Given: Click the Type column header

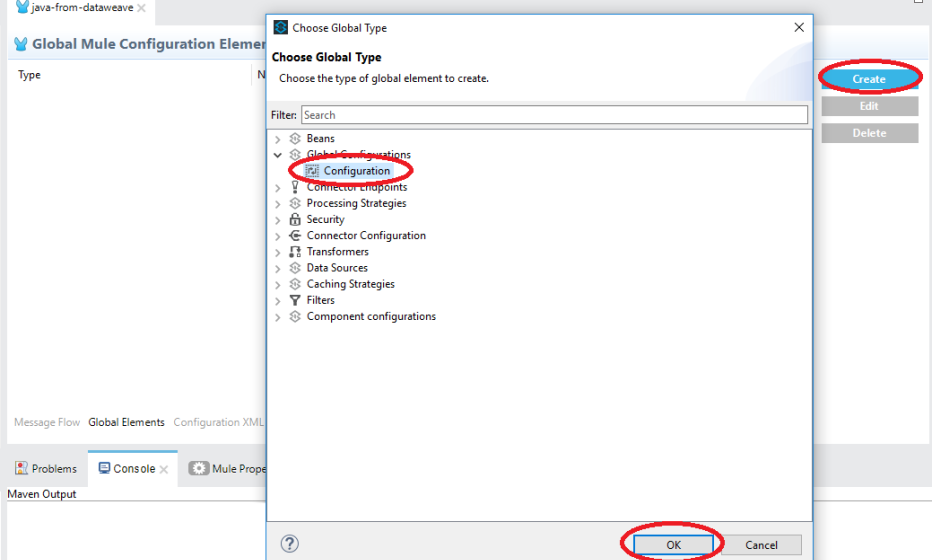Looking at the screenshot, I should 29,74.
